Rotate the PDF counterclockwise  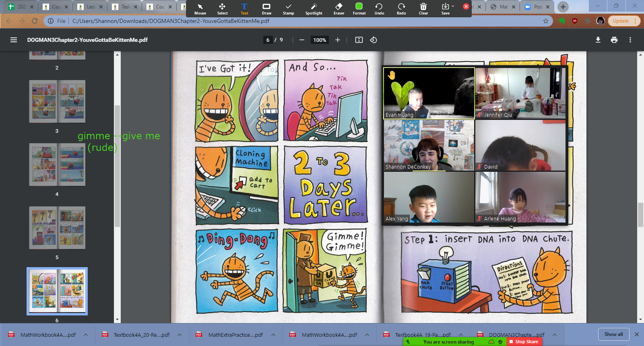(x=374, y=40)
